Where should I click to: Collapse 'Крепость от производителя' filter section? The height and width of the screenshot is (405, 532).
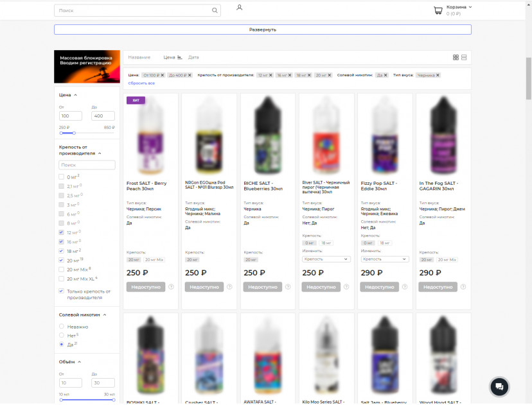pos(100,153)
